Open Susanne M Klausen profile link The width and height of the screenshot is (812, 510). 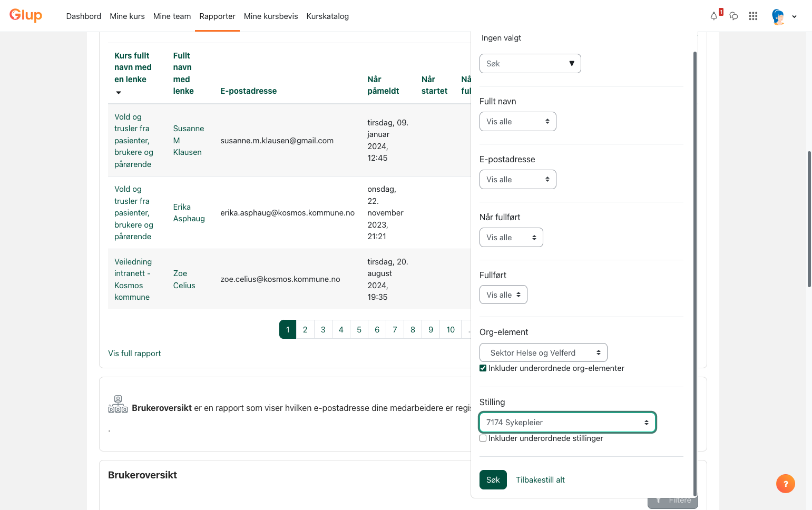coord(188,140)
